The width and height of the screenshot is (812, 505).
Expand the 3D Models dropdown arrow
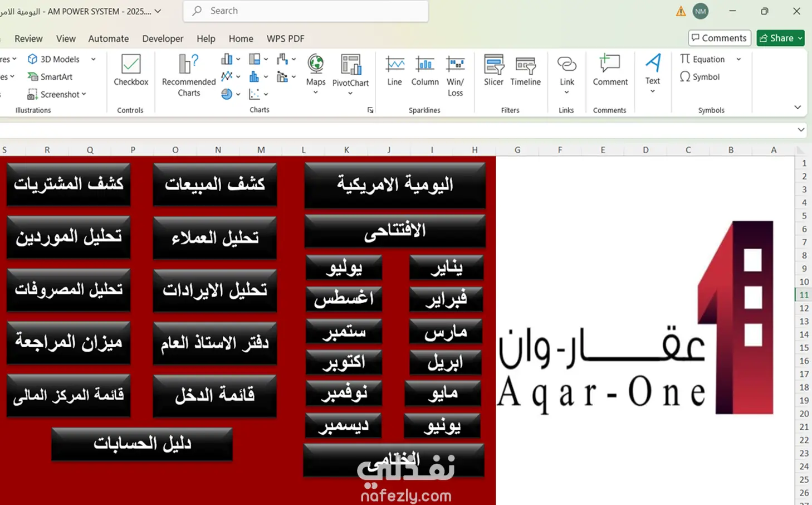click(x=93, y=59)
